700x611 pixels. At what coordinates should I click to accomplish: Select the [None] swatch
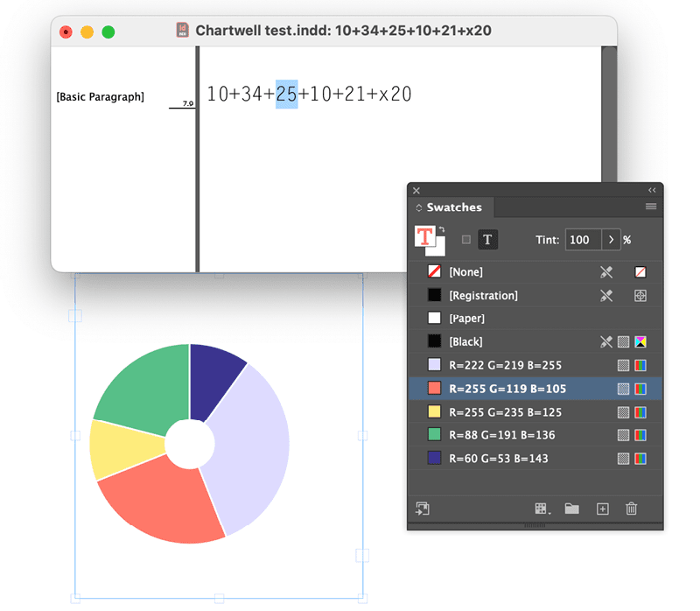tap(535, 272)
